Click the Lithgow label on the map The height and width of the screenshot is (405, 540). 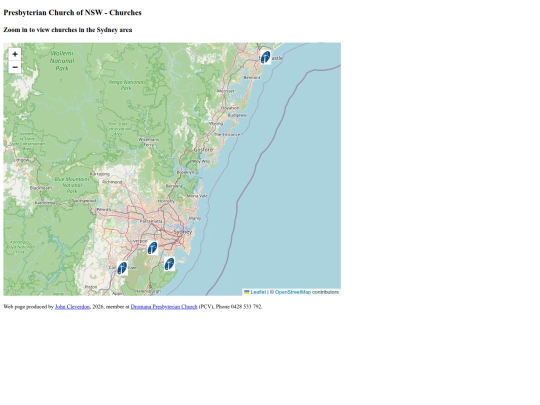(x=21, y=160)
